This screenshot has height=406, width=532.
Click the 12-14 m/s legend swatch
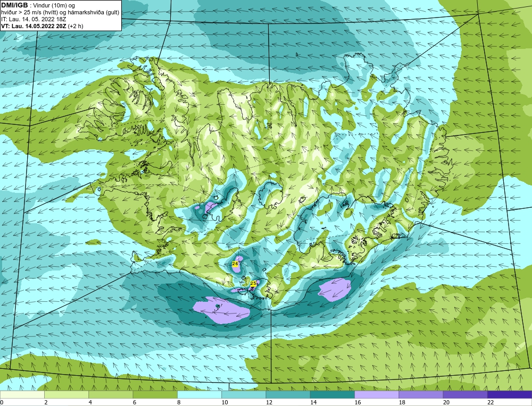click(x=288, y=394)
